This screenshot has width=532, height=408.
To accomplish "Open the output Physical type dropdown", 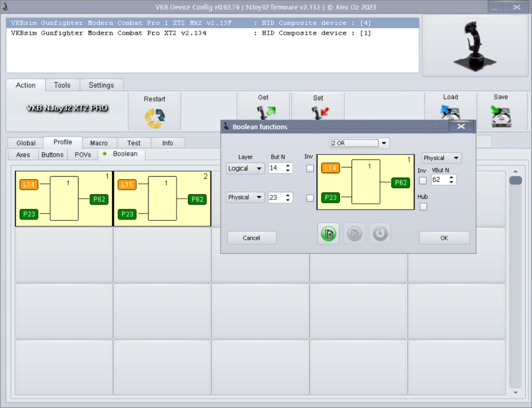I will pos(441,158).
